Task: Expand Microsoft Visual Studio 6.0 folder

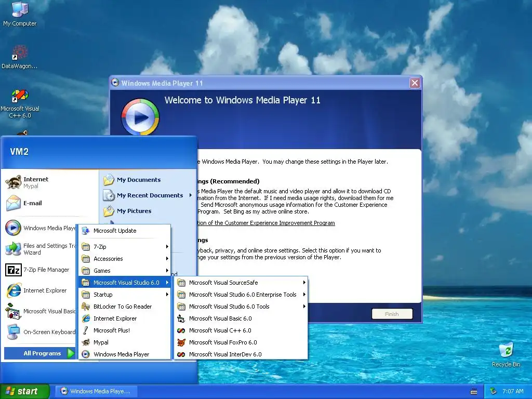Action: click(125, 282)
